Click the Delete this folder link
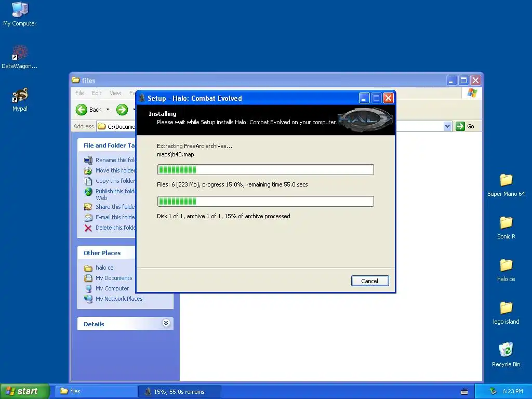532x399 pixels. (x=115, y=228)
